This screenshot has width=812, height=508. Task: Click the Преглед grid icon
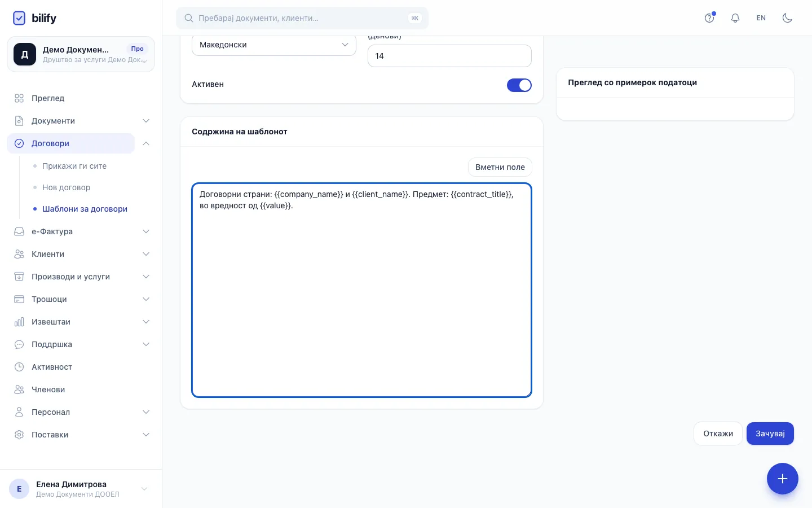[x=19, y=98]
